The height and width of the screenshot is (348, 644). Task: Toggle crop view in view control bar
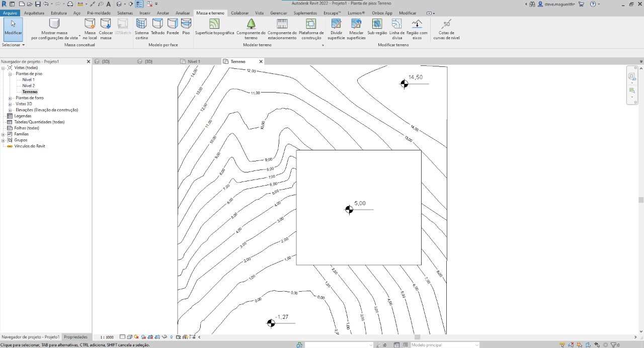click(150, 337)
